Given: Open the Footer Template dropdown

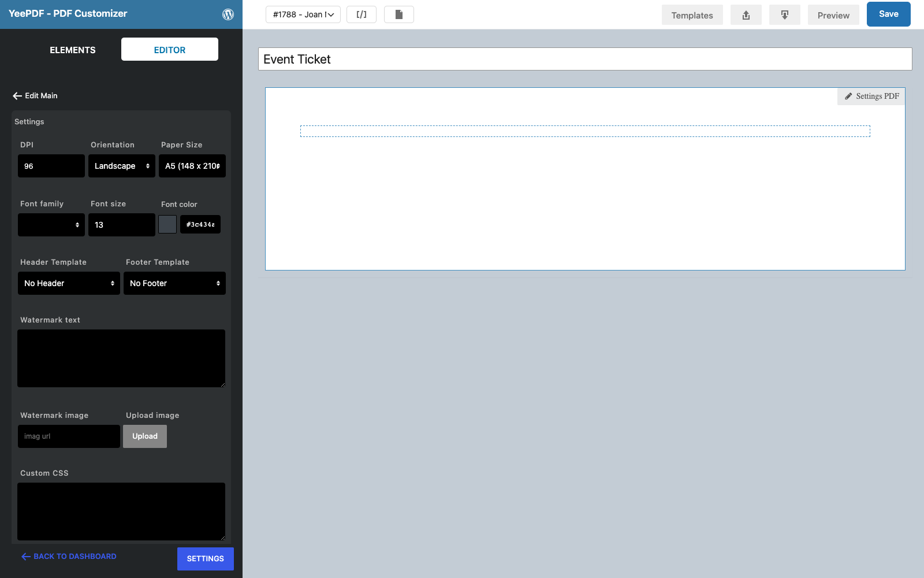Looking at the screenshot, I should (x=174, y=283).
